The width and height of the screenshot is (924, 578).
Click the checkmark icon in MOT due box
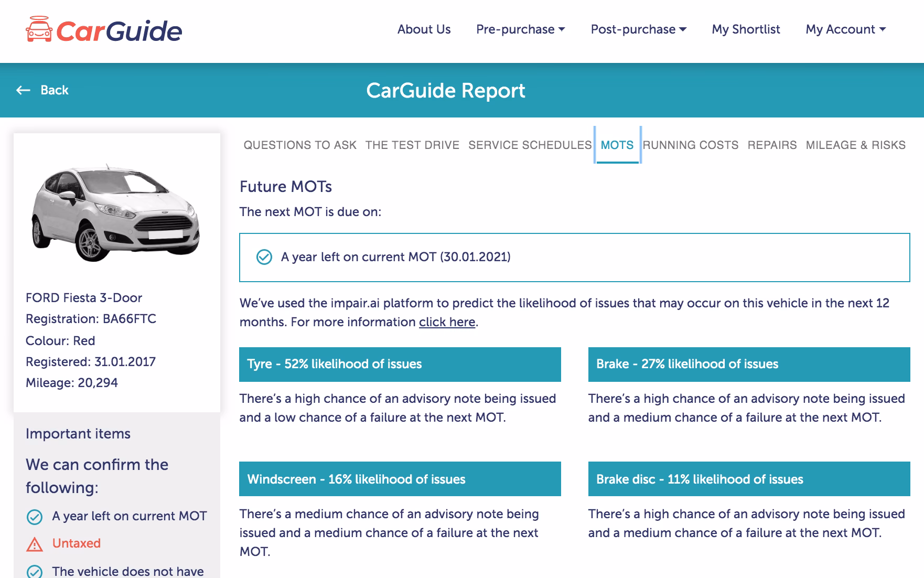click(x=264, y=257)
